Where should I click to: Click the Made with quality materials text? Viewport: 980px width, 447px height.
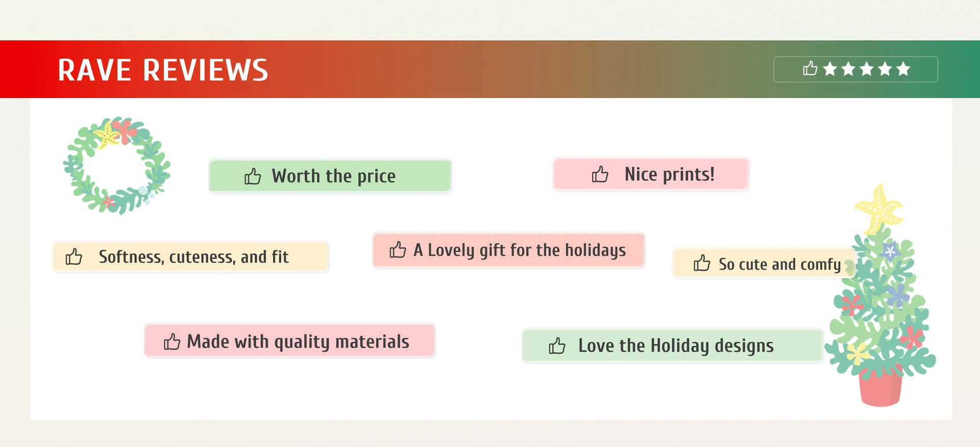click(x=298, y=341)
